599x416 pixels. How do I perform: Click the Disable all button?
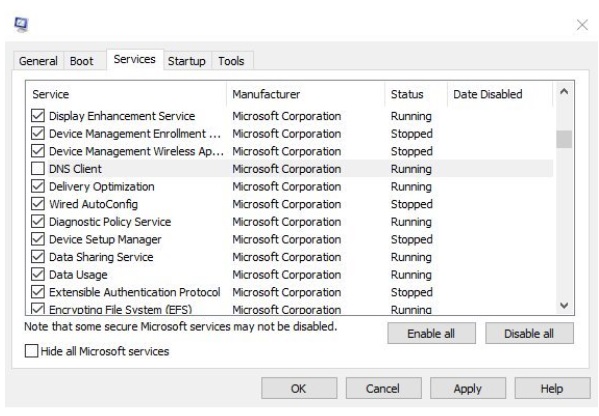tap(529, 333)
